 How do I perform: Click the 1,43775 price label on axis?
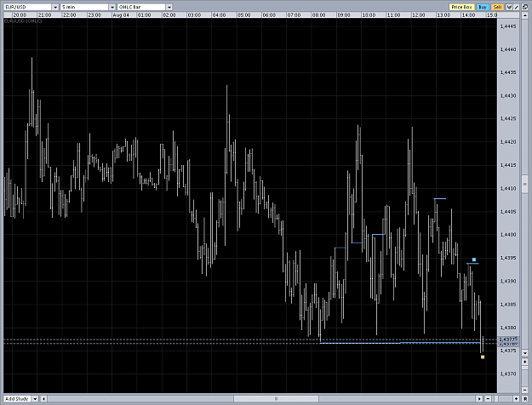pyautogui.click(x=508, y=339)
